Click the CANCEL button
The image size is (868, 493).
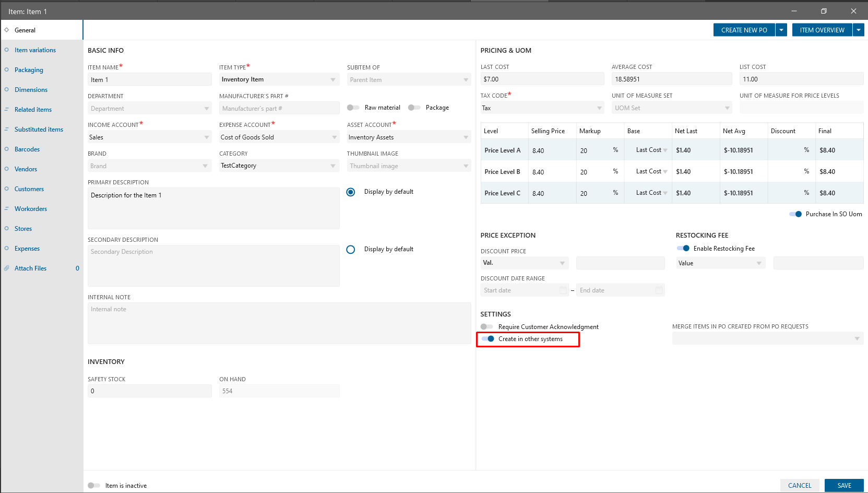click(799, 486)
